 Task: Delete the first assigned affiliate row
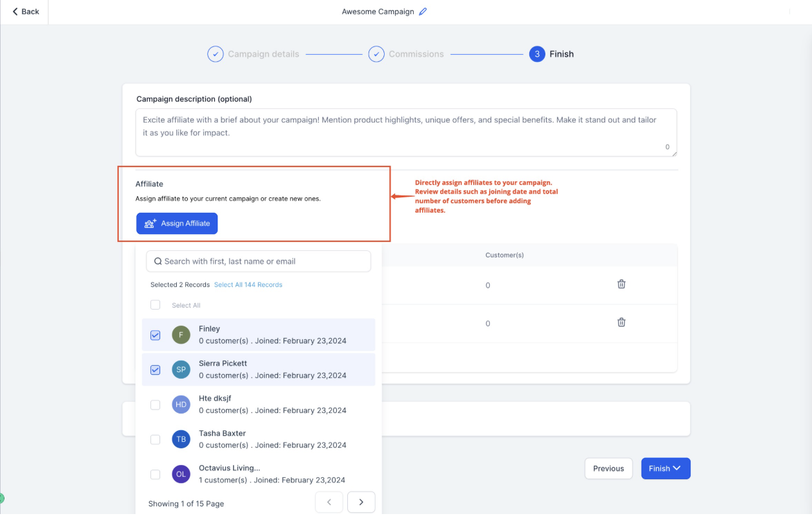click(x=622, y=284)
